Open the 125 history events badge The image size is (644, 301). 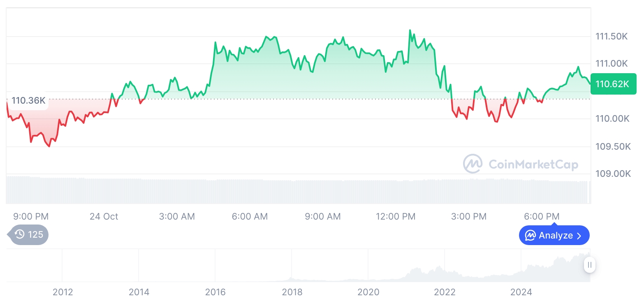pos(30,235)
